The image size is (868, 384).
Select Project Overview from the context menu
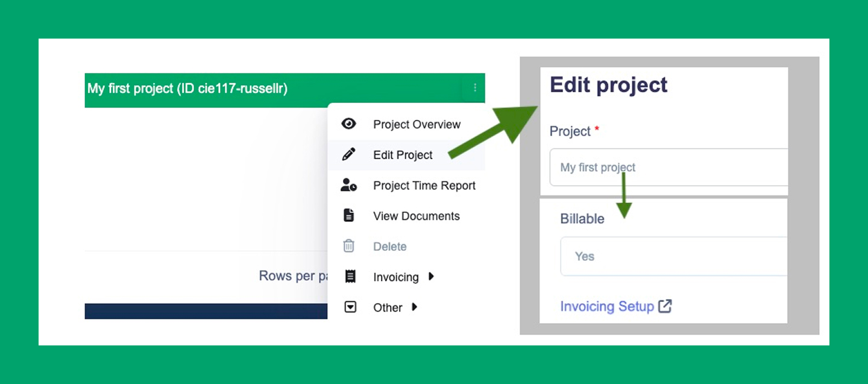(417, 124)
